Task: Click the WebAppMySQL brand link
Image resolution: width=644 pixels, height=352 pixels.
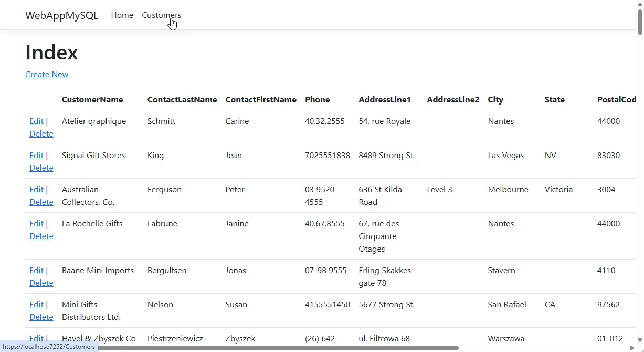Action: (61, 15)
